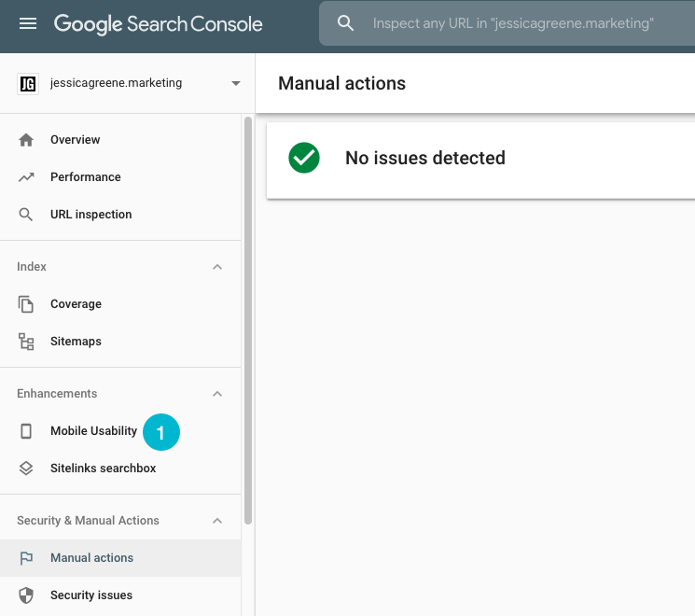Click the Performance trend icon
The height and width of the screenshot is (616, 695).
[26, 177]
